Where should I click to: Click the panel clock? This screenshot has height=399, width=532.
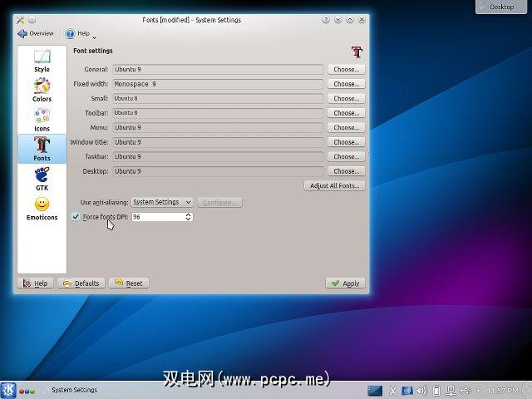[x=502, y=391]
